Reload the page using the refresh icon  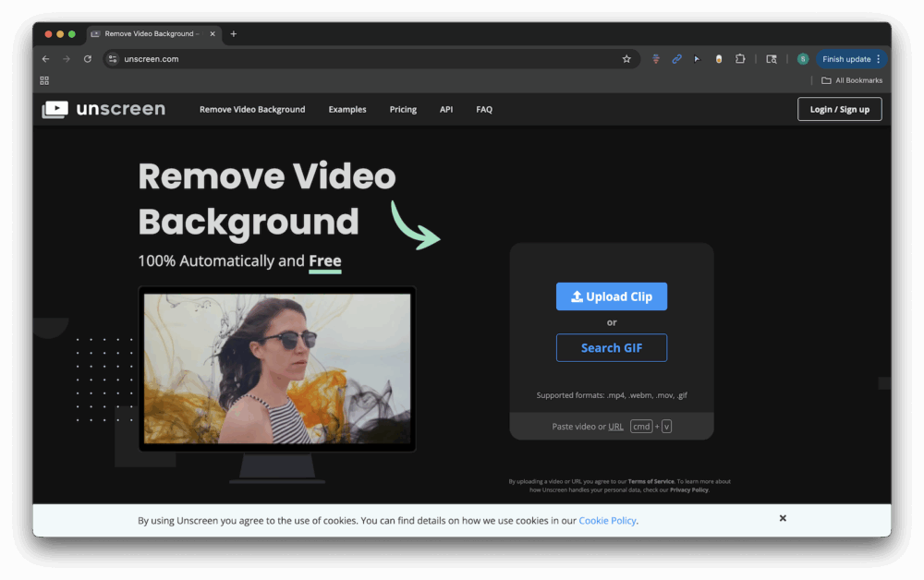tap(88, 59)
